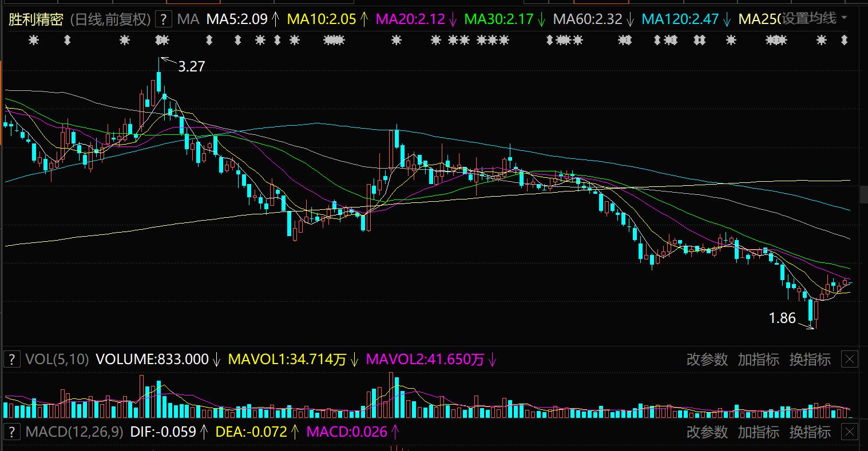Open the 设置均线 dropdown
868x451 pixels.
click(815, 19)
